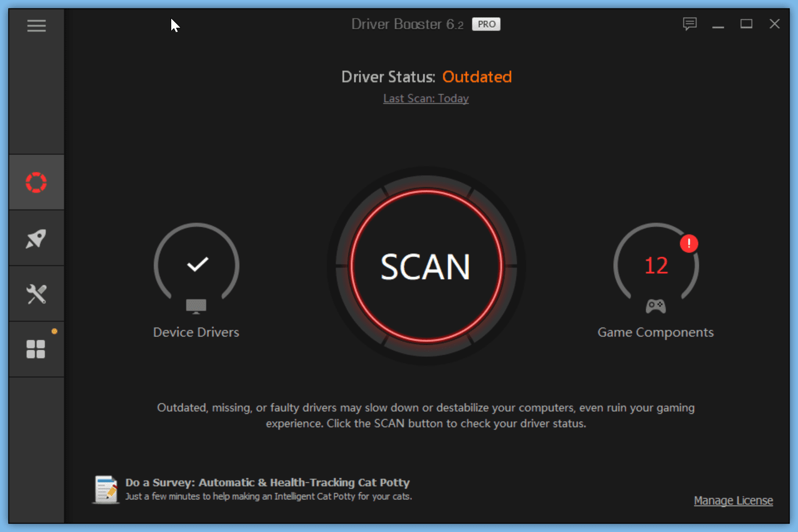The image size is (798, 532).
Task: Start a scan with the SCAN button
Action: coord(426,267)
